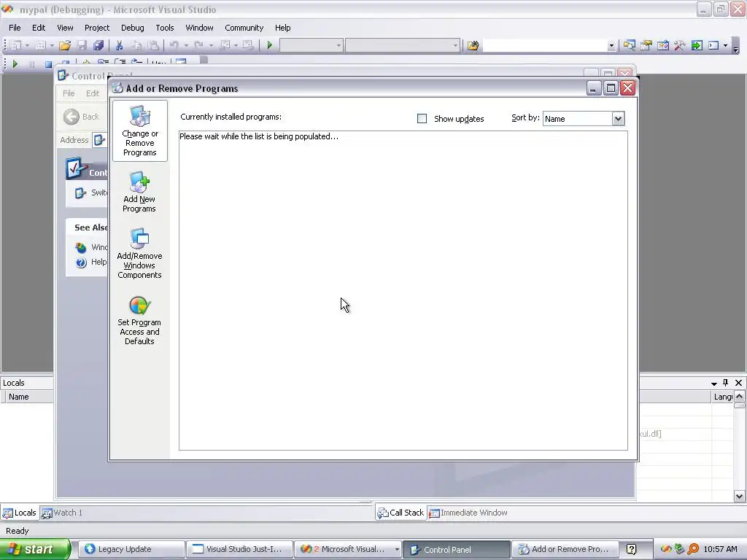Screen dimensions: 747x560
Task: Click scroll down arrow in Call Stack panel
Action: pyautogui.click(x=739, y=496)
